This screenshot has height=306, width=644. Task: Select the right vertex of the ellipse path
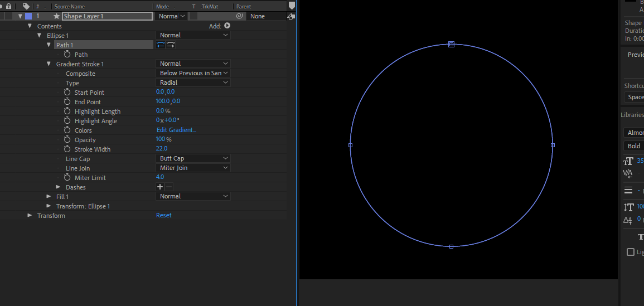553,145
